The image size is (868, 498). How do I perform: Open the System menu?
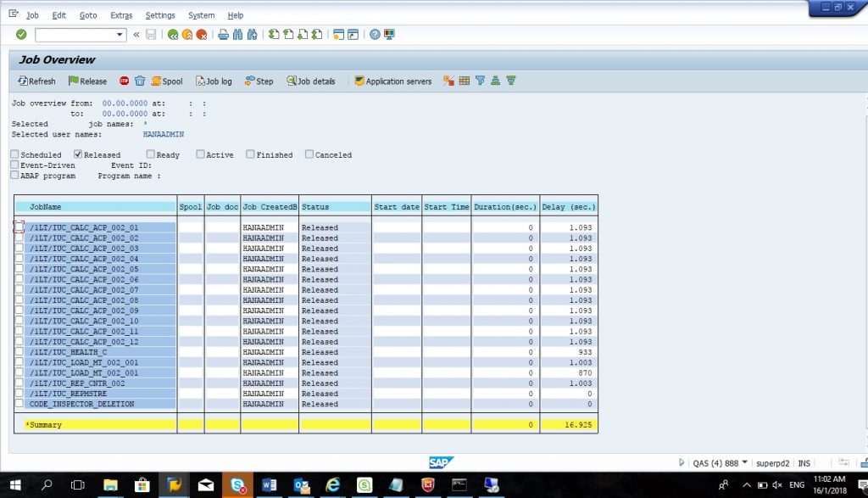click(x=201, y=15)
